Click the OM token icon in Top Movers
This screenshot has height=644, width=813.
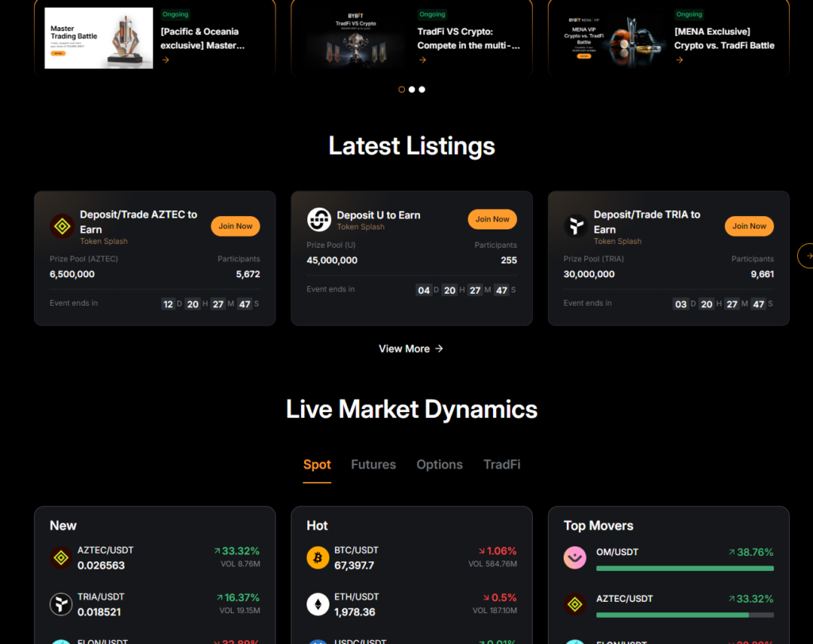tap(575, 557)
